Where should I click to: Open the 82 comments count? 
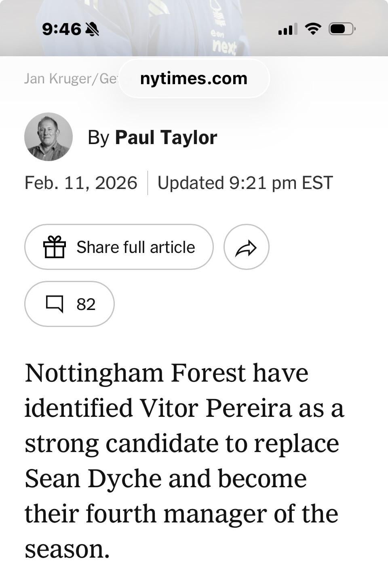point(86,304)
